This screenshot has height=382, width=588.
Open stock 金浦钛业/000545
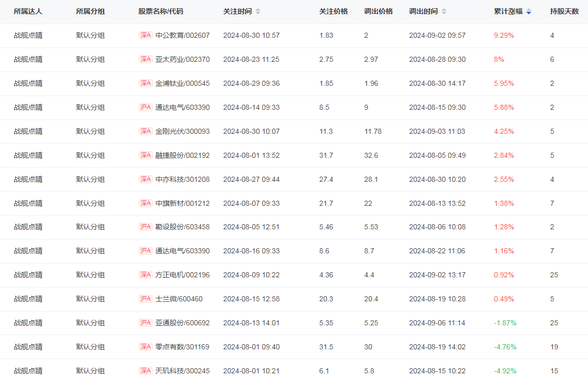pos(182,83)
